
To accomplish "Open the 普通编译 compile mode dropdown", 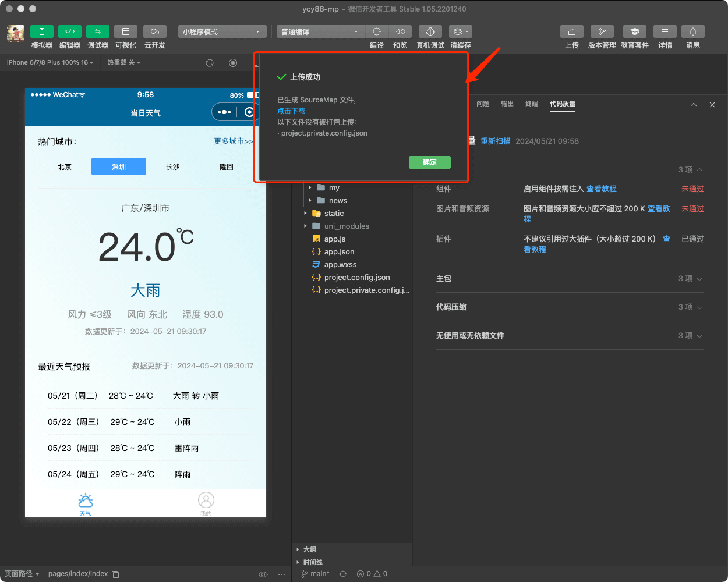I will point(320,32).
